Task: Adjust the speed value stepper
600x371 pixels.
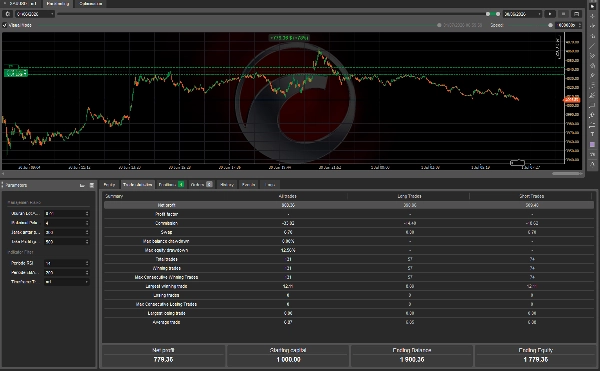Action: pos(580,25)
